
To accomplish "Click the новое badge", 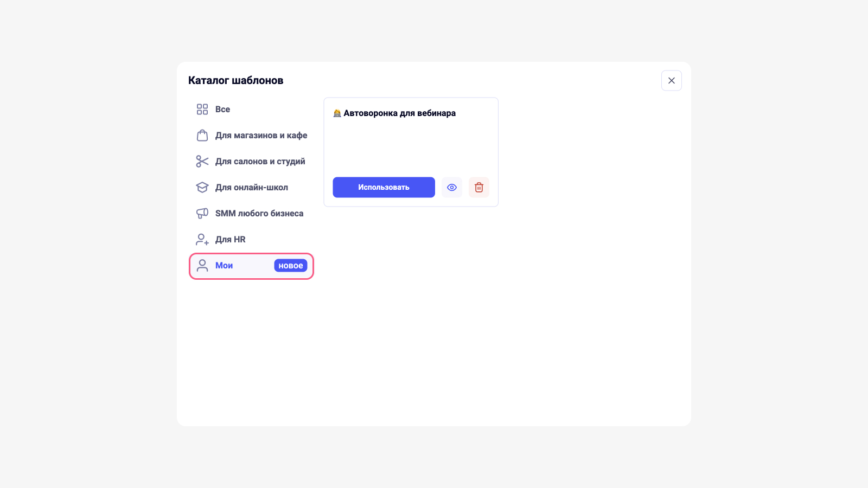I will point(291,266).
